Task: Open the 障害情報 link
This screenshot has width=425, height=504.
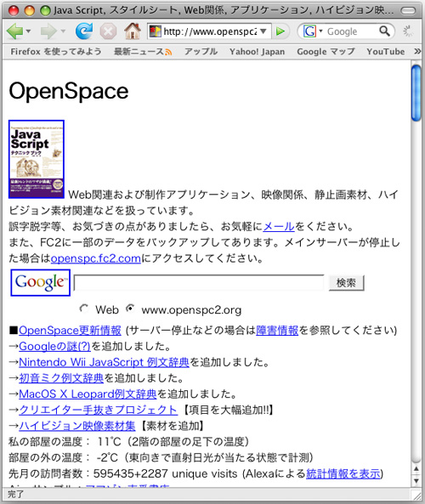Action: point(277,331)
